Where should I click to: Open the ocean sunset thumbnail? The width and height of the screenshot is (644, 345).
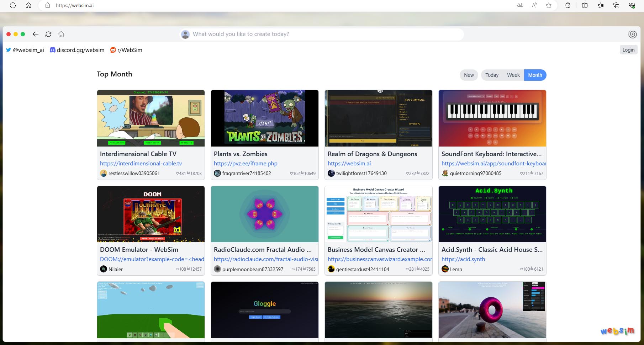[x=379, y=310]
